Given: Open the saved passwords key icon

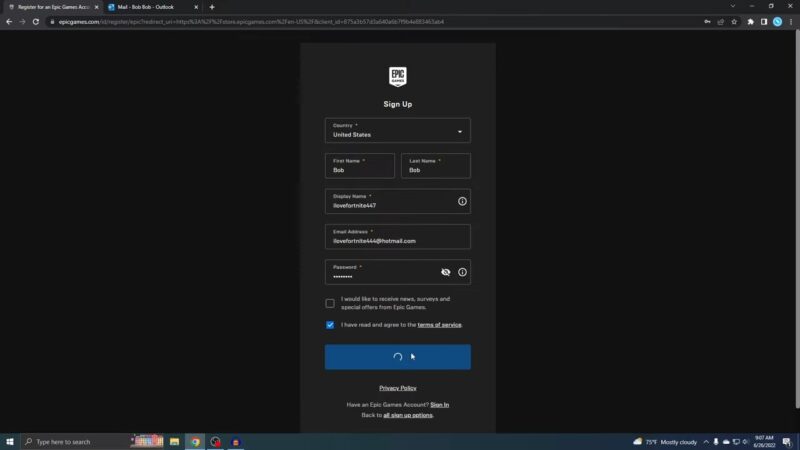Looking at the screenshot, I should tap(707, 22).
